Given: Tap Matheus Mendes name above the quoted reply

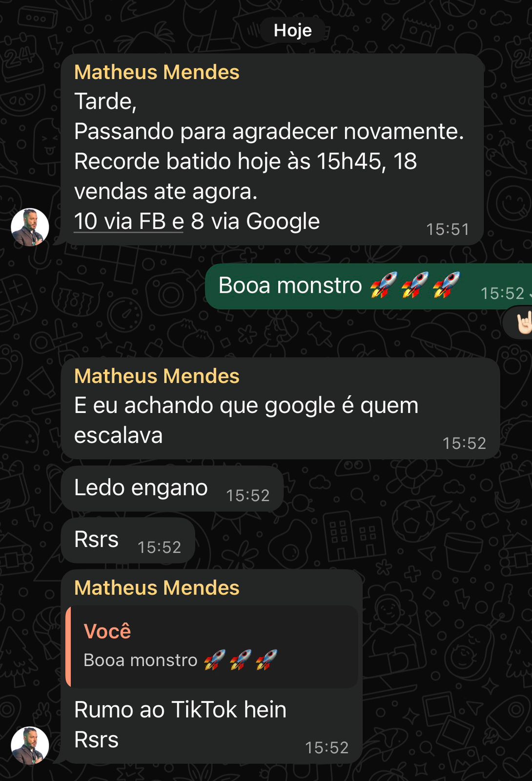Looking at the screenshot, I should (x=157, y=588).
